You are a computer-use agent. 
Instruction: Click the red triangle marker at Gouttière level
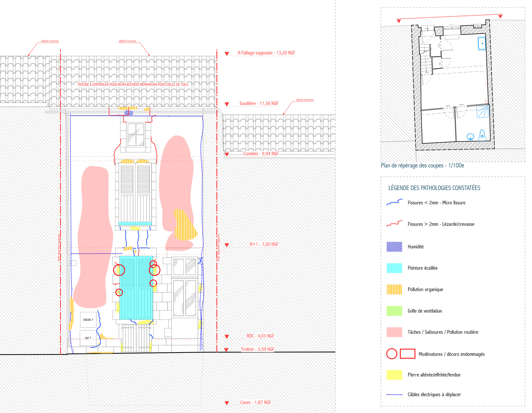(x=227, y=104)
